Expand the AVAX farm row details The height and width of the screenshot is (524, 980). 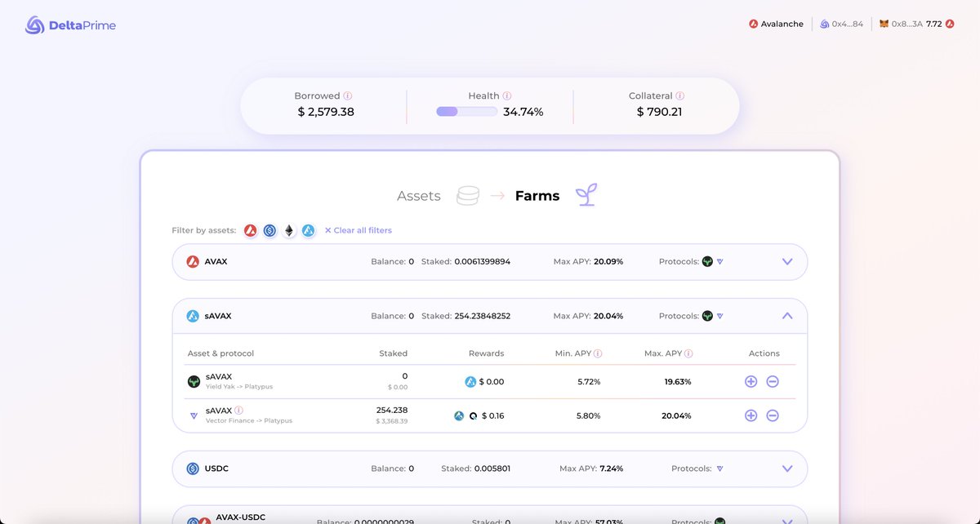787,261
